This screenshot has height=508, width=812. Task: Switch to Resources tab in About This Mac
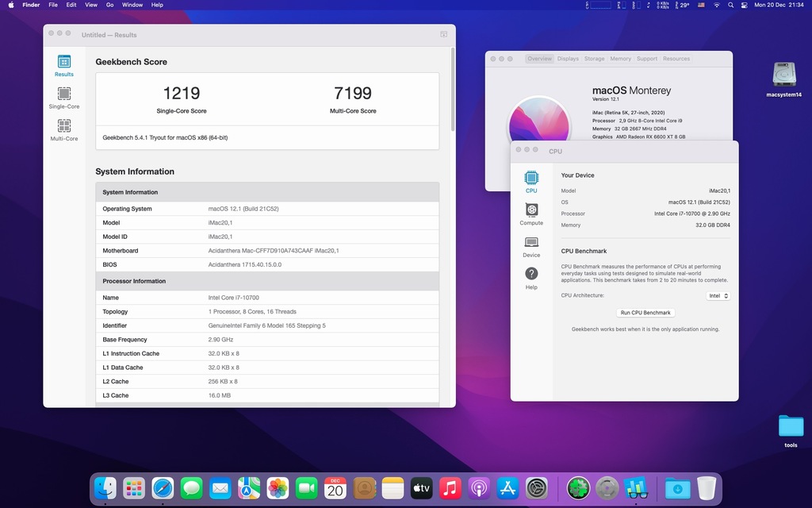[x=676, y=59]
